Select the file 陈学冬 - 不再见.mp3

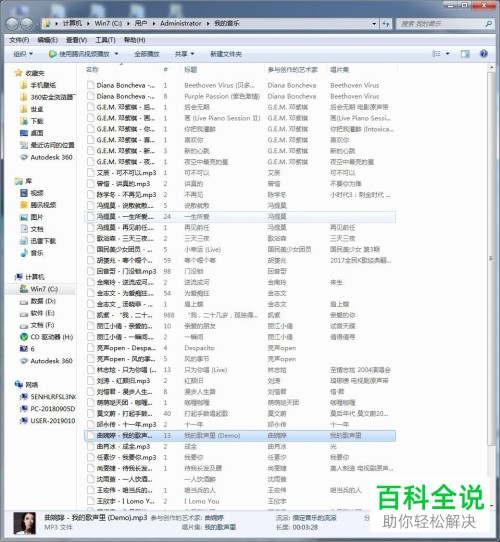(240, 195)
